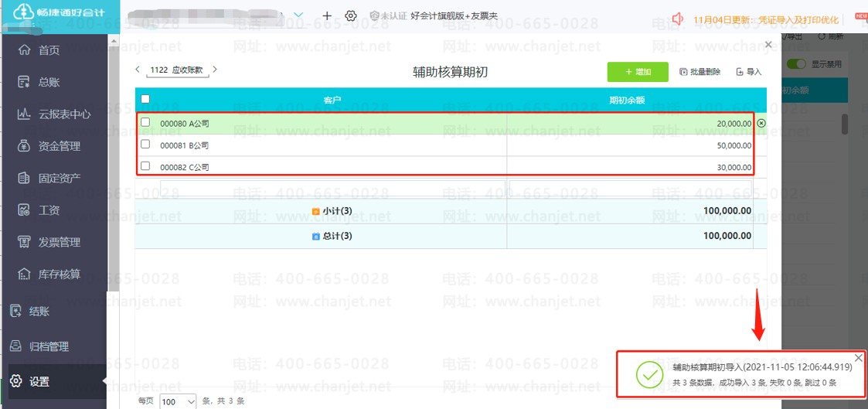
Task: Click the plus icon in the top bar
Action: (x=327, y=16)
